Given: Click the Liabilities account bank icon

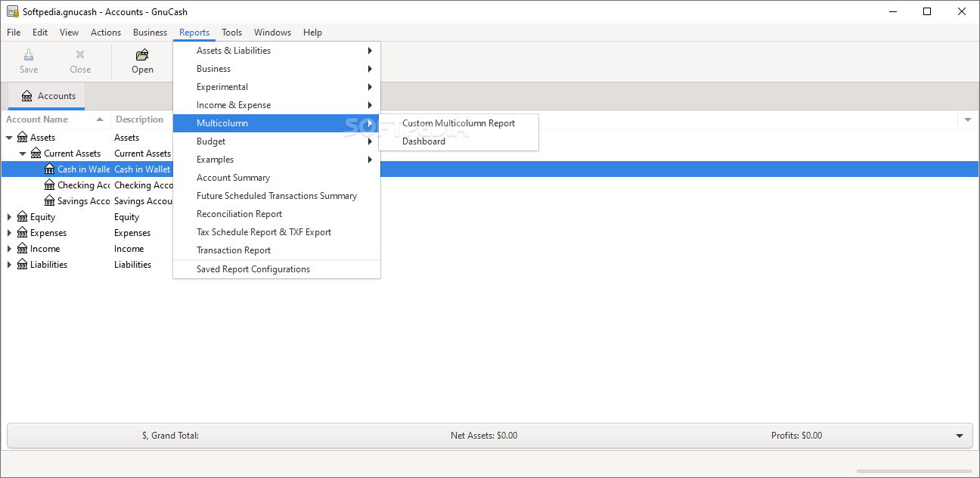Looking at the screenshot, I should click(23, 265).
